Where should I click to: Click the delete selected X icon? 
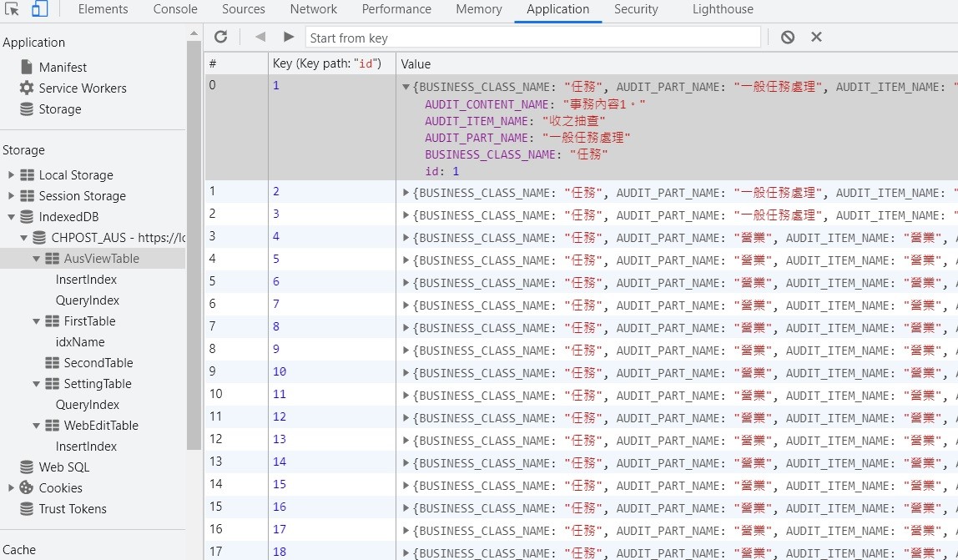coord(816,37)
